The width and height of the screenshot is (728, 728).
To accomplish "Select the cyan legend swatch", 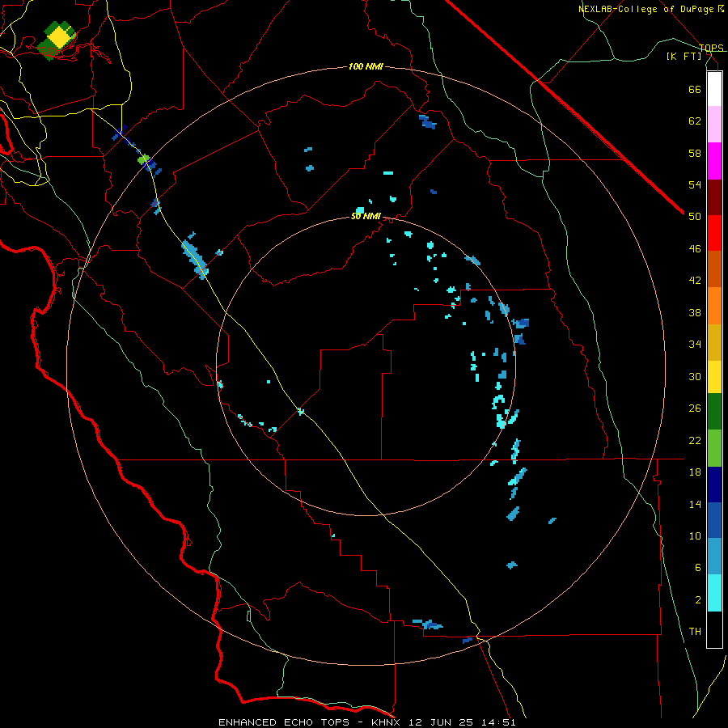I will (x=714, y=594).
